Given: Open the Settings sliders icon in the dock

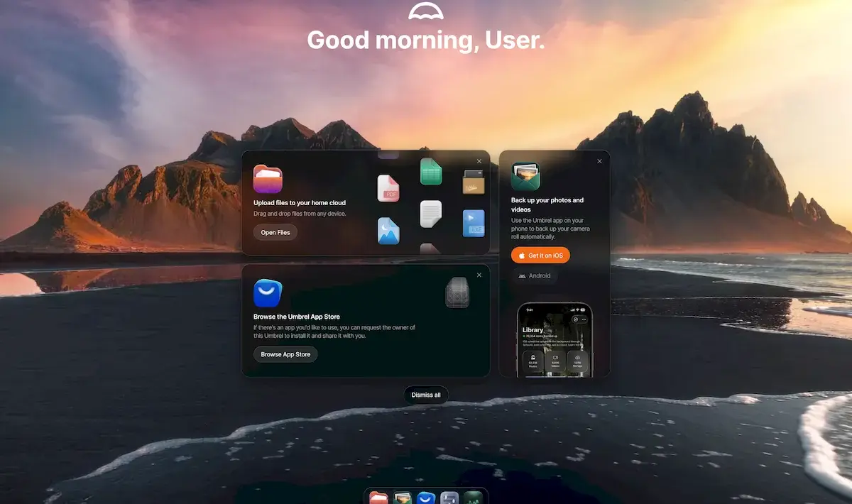Looking at the screenshot, I should 449,498.
